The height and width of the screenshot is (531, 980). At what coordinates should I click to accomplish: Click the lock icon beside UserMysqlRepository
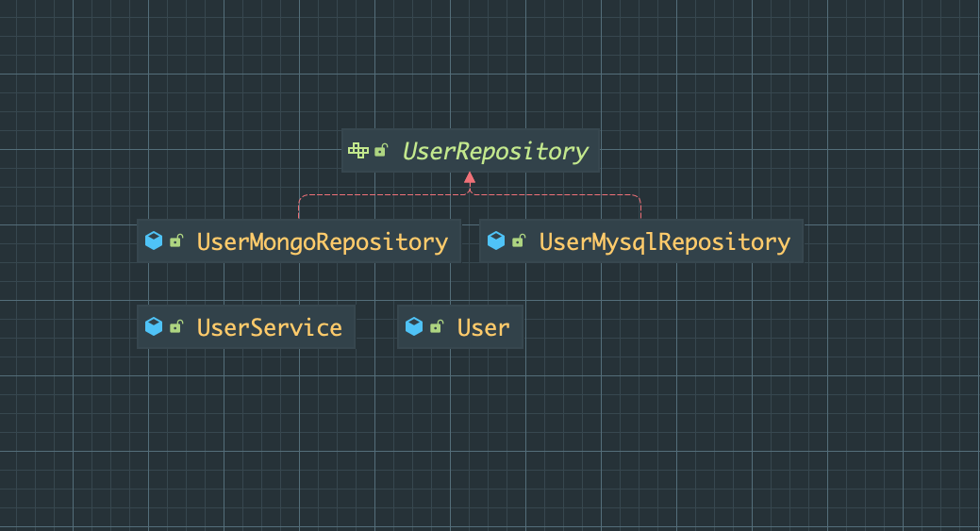tap(519, 242)
